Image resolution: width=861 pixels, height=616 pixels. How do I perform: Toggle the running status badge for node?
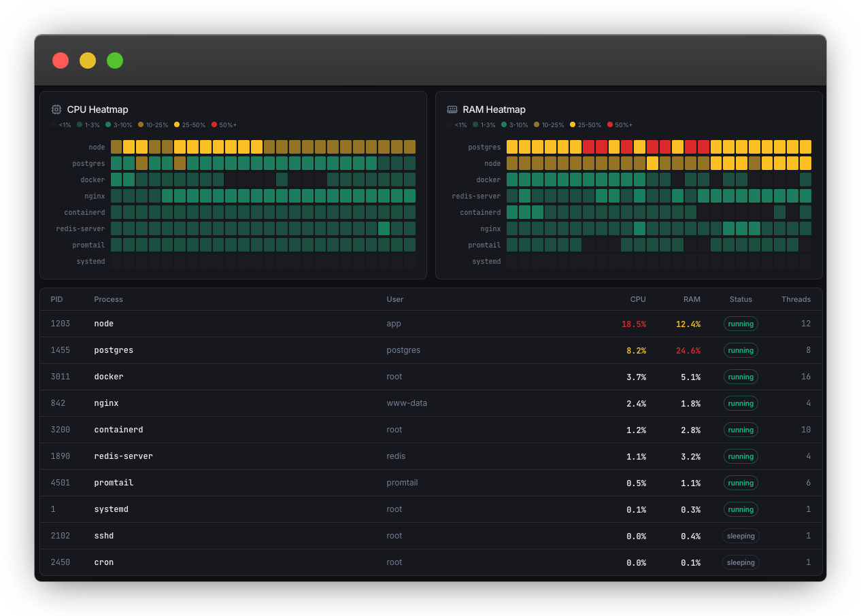[741, 324]
